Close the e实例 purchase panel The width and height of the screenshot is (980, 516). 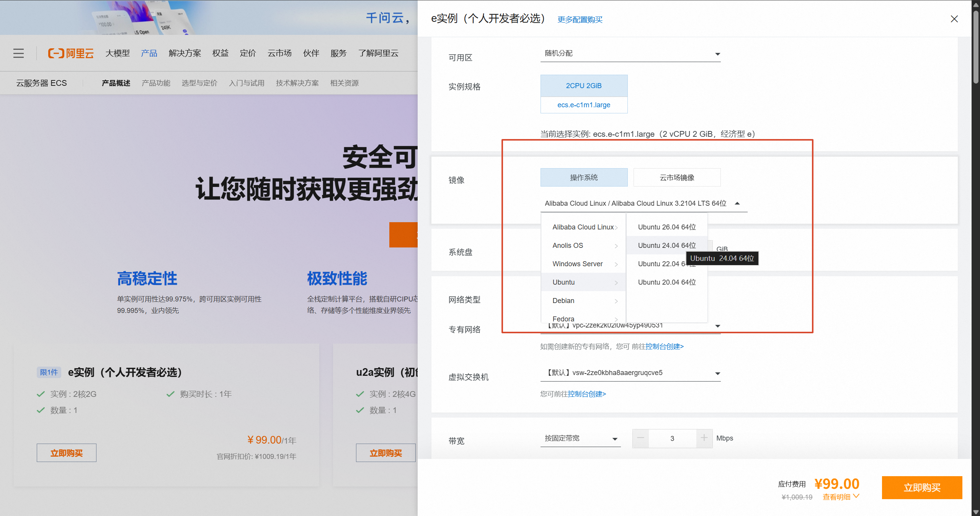[954, 19]
